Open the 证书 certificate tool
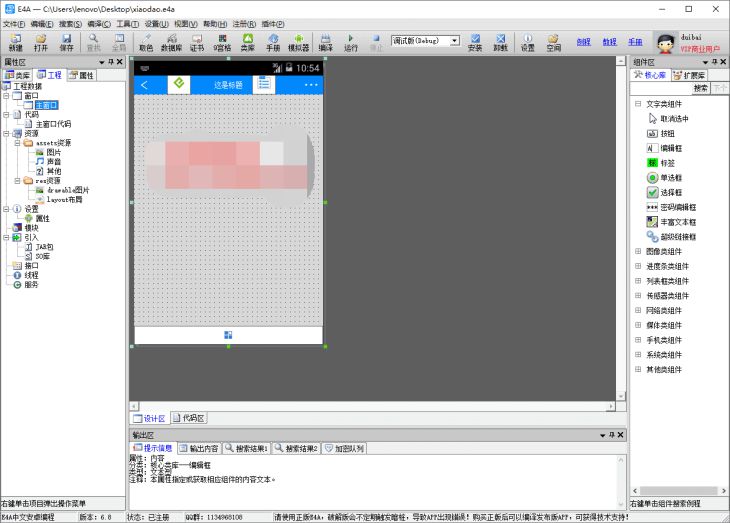730x523 pixels. pyautogui.click(x=197, y=42)
